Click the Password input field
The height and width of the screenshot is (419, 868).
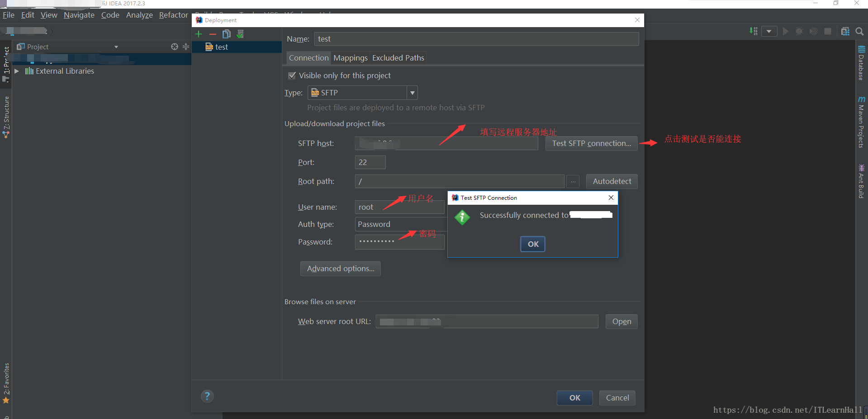pyautogui.click(x=399, y=242)
